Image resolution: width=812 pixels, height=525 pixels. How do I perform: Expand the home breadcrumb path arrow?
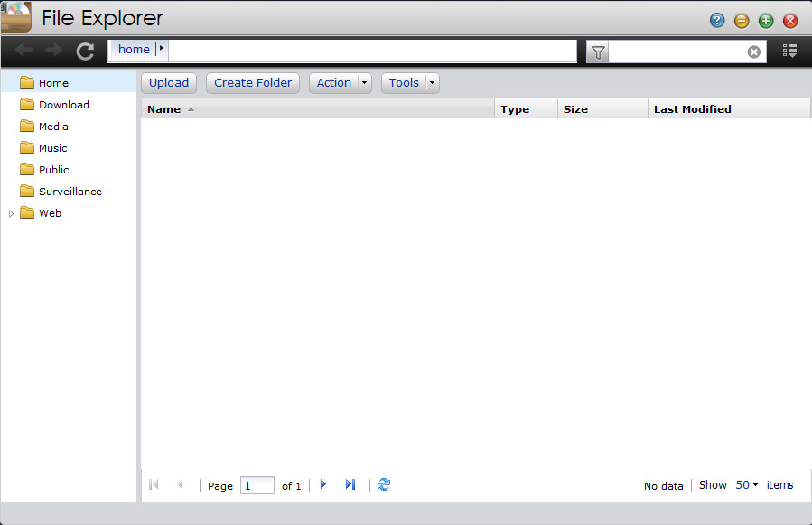tap(162, 50)
